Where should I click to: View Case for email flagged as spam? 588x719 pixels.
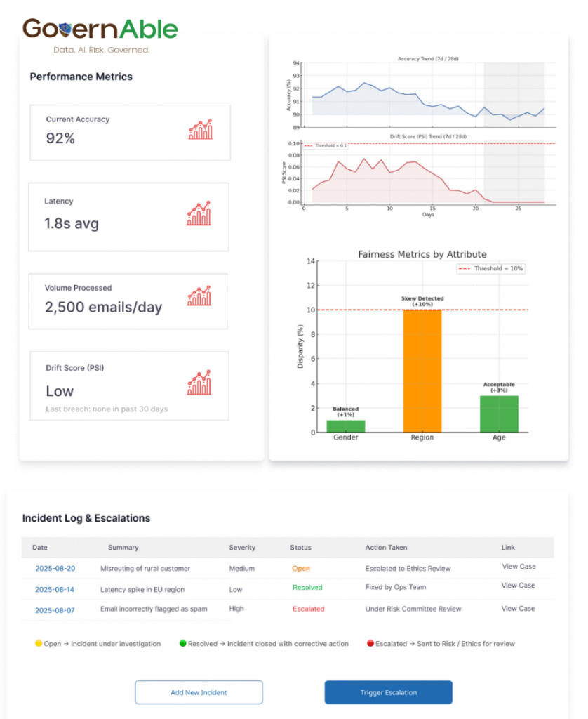coord(518,609)
